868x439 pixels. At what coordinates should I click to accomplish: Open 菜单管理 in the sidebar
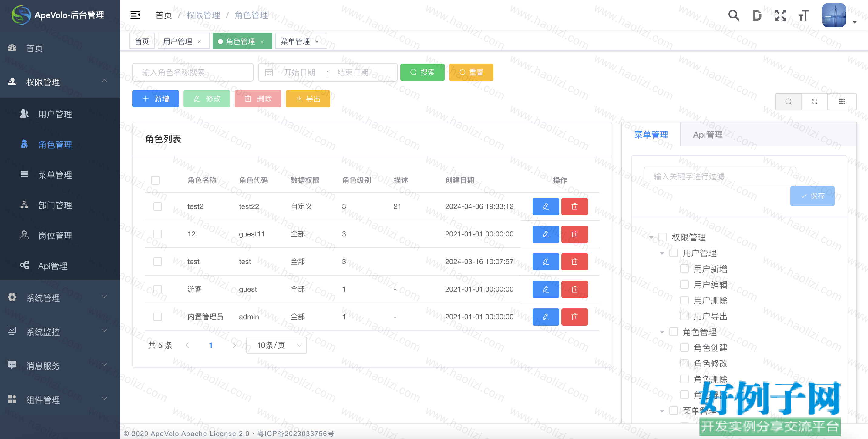60,175
